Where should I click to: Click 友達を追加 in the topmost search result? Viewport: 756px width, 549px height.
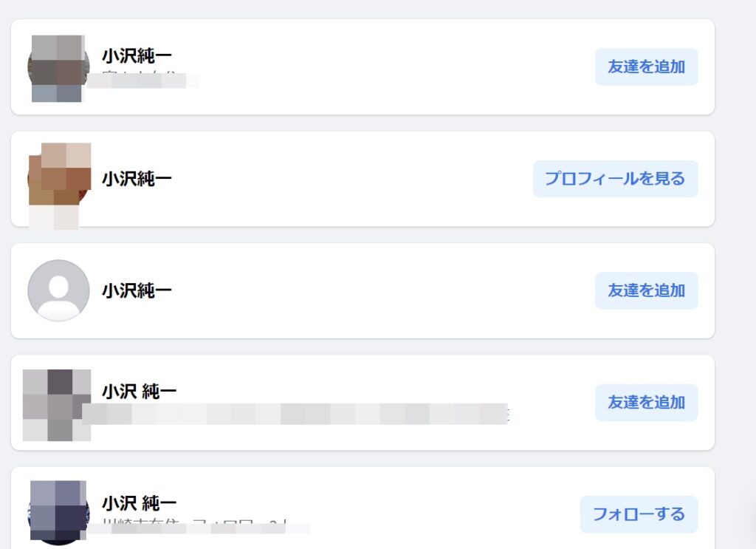(647, 67)
